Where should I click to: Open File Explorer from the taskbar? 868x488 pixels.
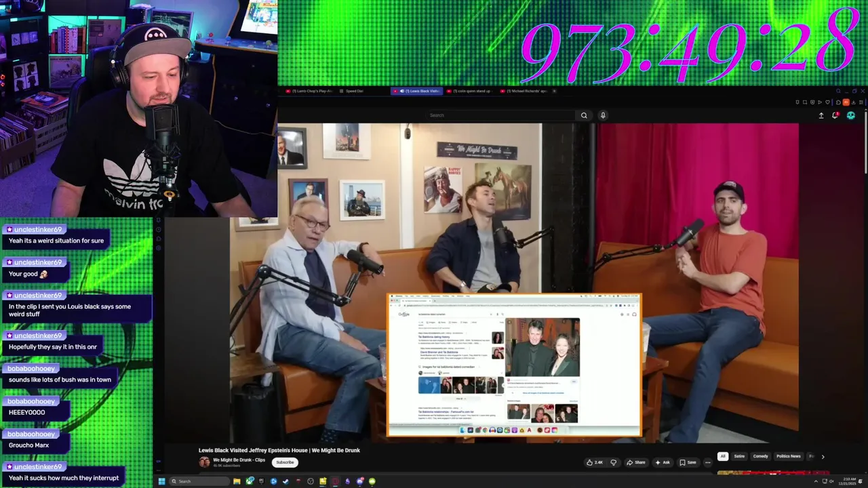[x=237, y=481]
